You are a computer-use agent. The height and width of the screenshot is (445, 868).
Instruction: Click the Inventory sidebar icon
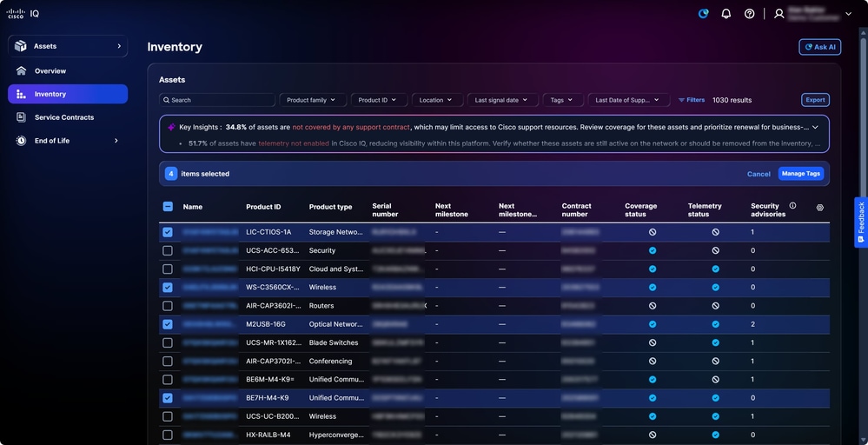[x=21, y=94]
